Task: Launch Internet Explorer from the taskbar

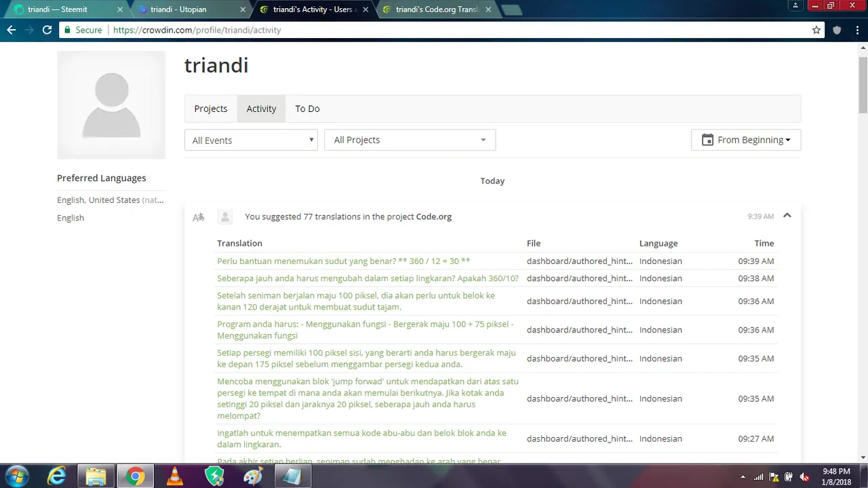Action: coord(58,476)
